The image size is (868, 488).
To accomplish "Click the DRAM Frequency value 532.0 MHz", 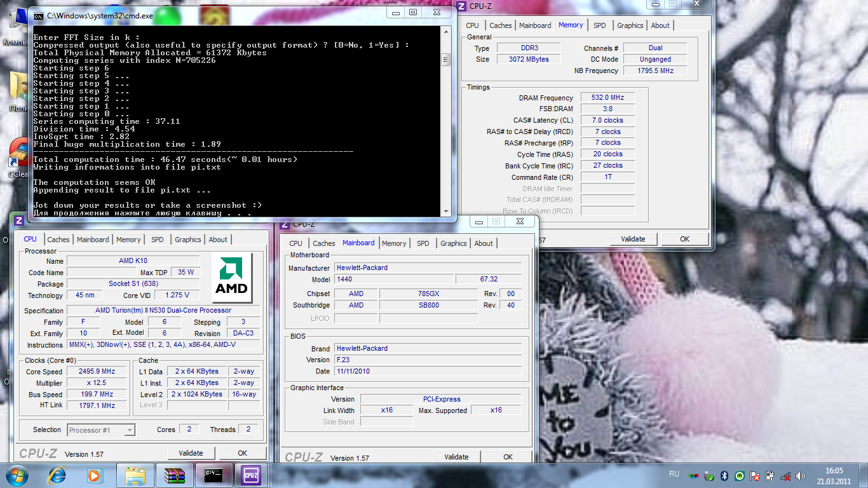I will tap(608, 98).
